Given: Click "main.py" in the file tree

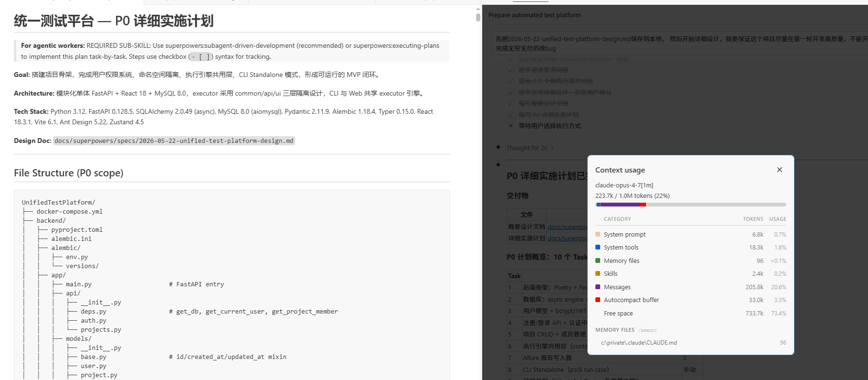Looking at the screenshot, I should click(79, 284).
